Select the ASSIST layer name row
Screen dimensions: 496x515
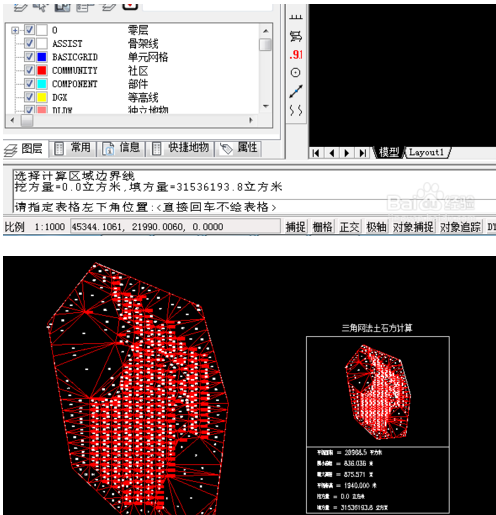pos(67,44)
